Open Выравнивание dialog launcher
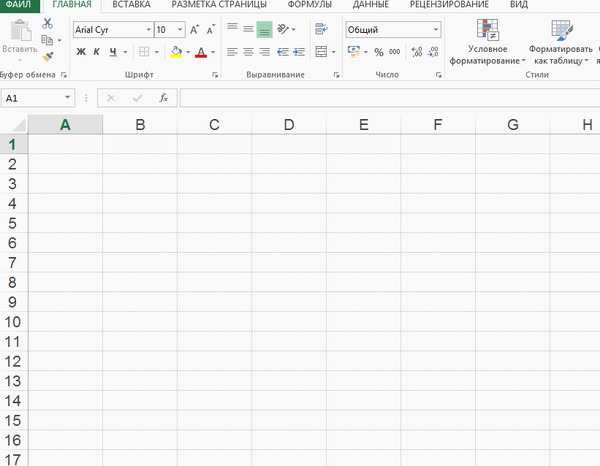This screenshot has width=600, height=466. coord(336,75)
